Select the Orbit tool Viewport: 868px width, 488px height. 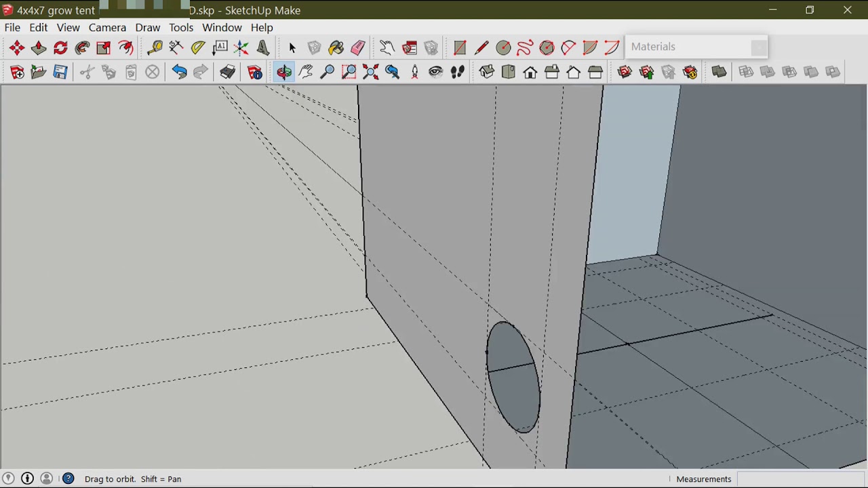click(x=284, y=72)
